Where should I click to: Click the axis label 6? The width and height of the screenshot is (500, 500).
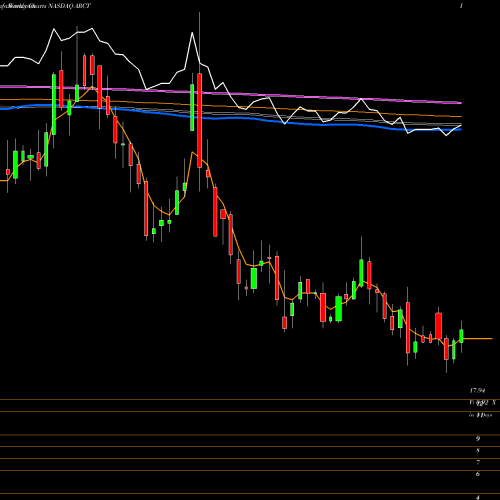click(478, 474)
